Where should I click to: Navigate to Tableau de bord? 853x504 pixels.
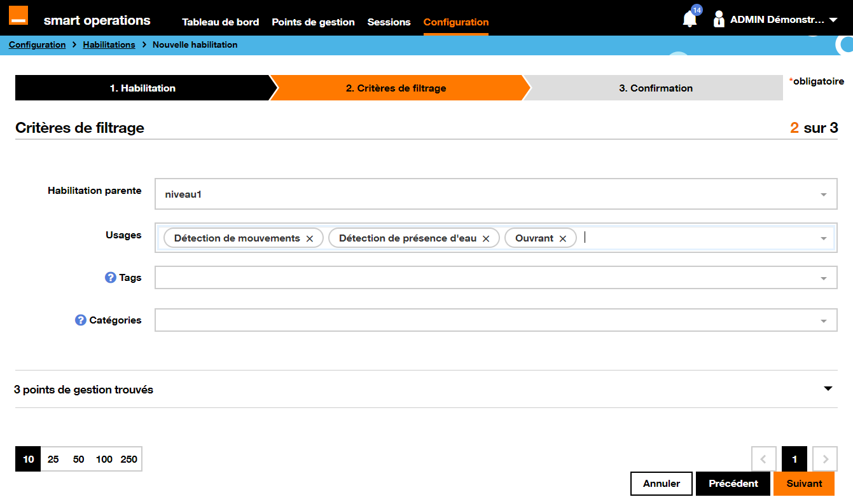click(221, 22)
